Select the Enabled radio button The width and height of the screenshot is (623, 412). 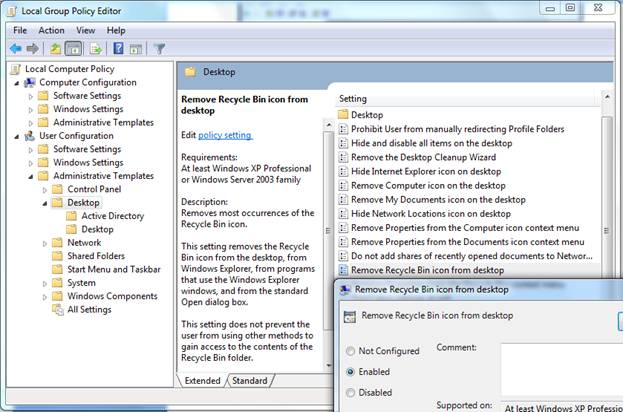pyautogui.click(x=350, y=372)
